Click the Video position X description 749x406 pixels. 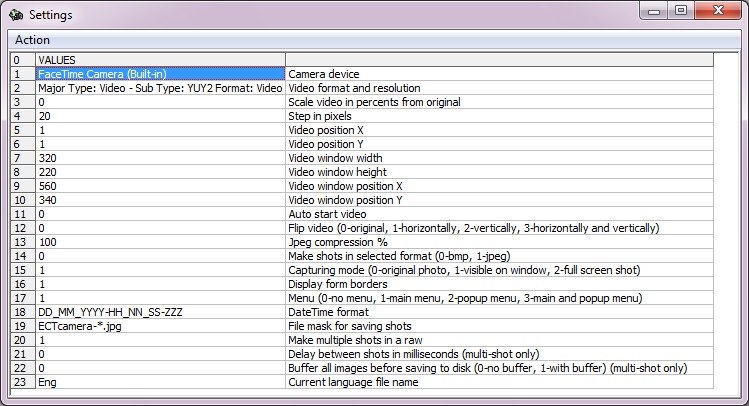point(499,130)
